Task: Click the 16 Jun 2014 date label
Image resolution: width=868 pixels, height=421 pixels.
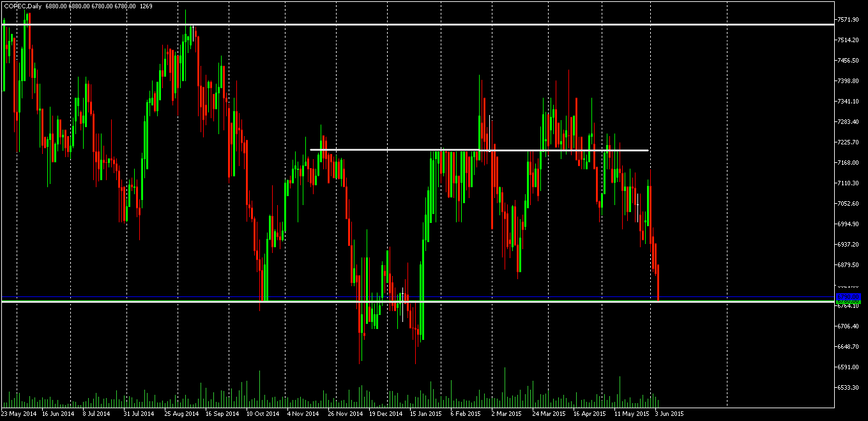Action: [58, 414]
